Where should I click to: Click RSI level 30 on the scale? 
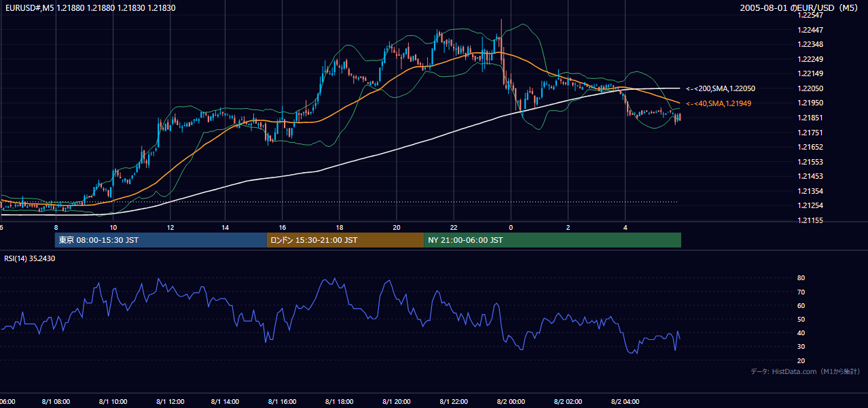click(x=801, y=347)
